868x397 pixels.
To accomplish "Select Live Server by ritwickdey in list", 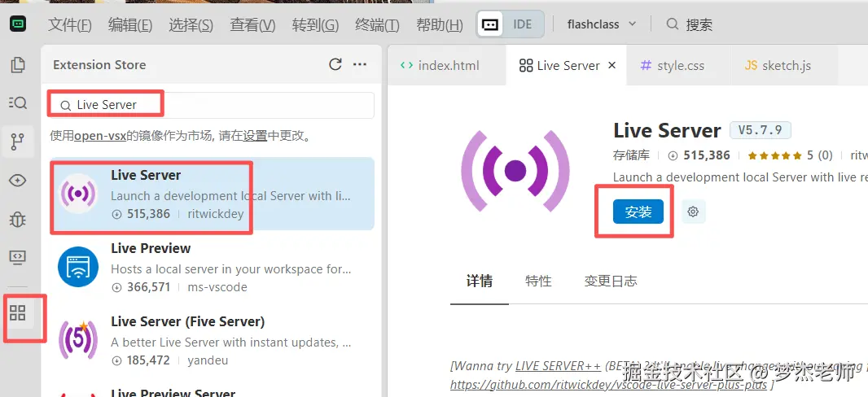I will coord(212,194).
